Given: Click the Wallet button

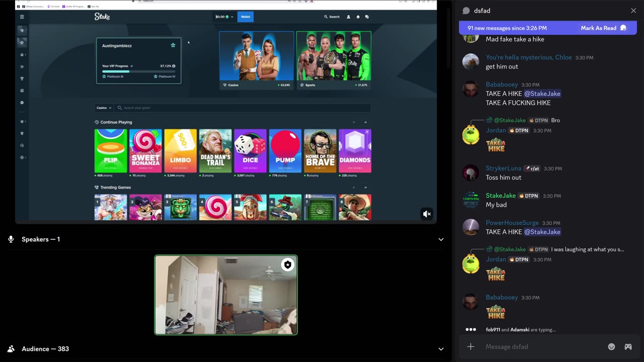Looking at the screenshot, I should click(246, 17).
